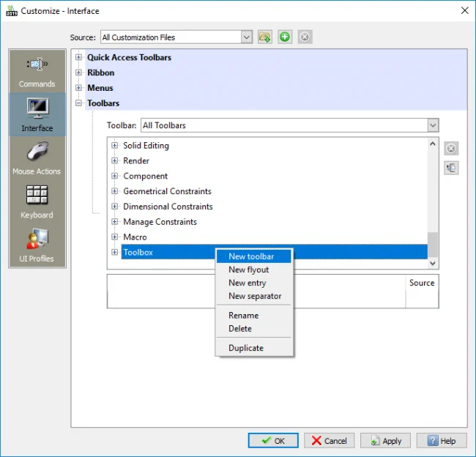Collapse the Toolbars section
This screenshot has height=457, width=476.
(79, 103)
